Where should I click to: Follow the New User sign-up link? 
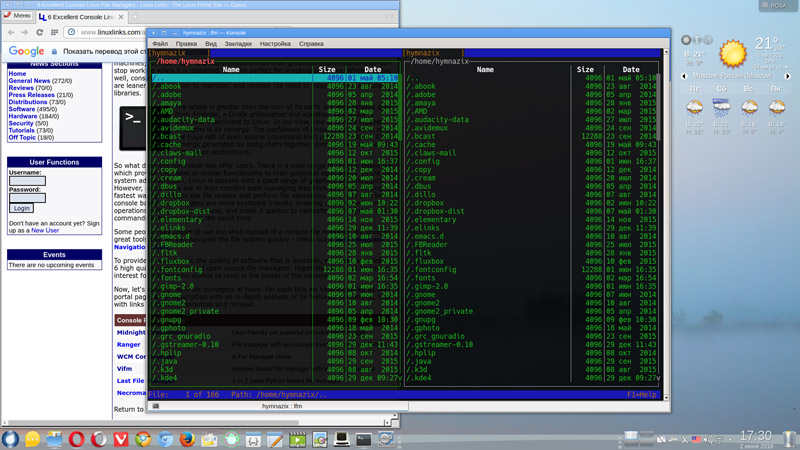click(45, 231)
